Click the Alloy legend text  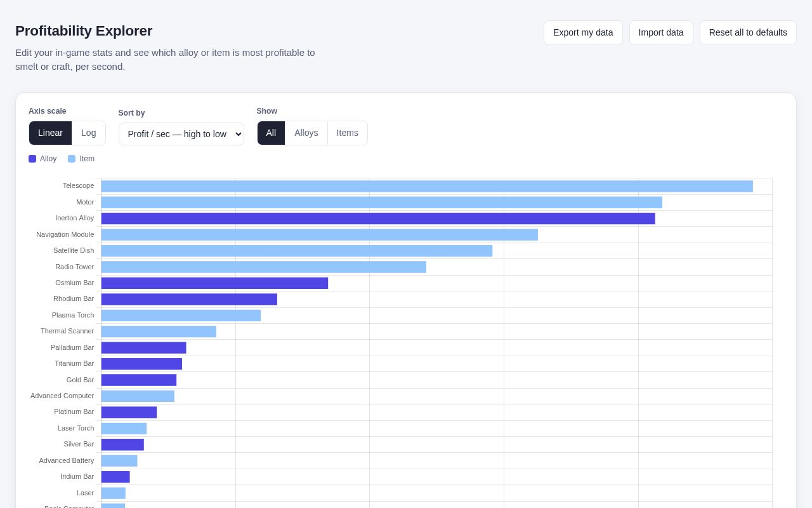pyautogui.click(x=48, y=159)
